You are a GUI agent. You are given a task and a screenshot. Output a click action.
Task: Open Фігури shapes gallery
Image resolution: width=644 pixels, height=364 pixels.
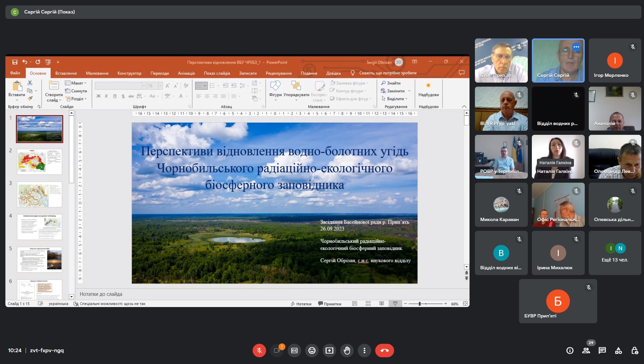point(275,90)
